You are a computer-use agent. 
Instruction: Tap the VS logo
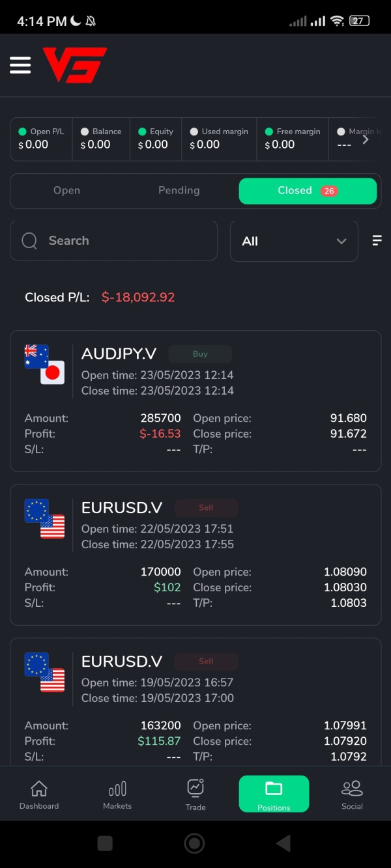coord(75,65)
